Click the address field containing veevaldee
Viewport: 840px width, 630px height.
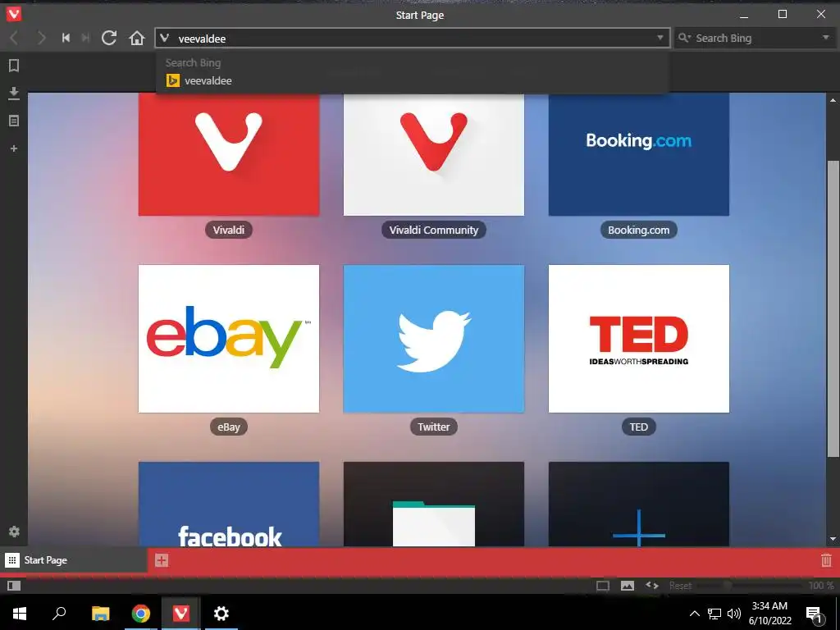pyautogui.click(x=414, y=38)
